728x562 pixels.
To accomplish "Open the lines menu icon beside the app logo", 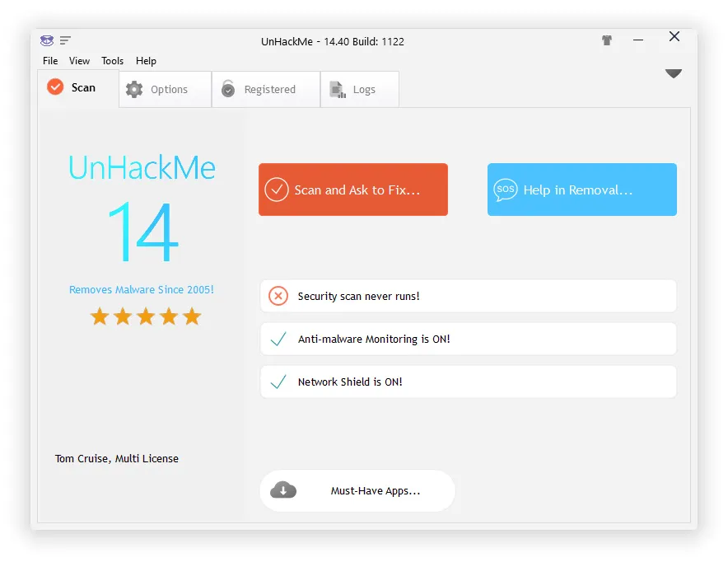I will click(x=65, y=40).
